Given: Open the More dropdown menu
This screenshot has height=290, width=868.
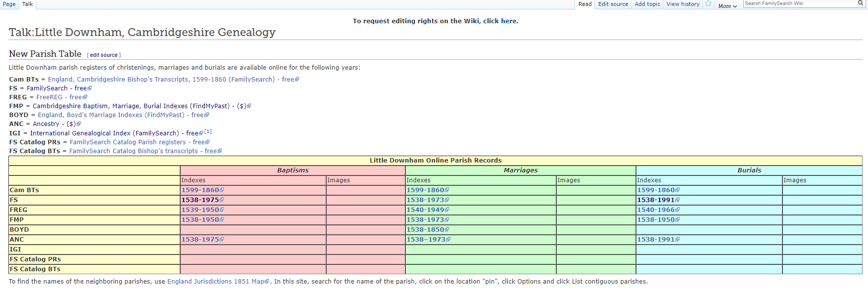Looking at the screenshot, I should click(727, 6).
